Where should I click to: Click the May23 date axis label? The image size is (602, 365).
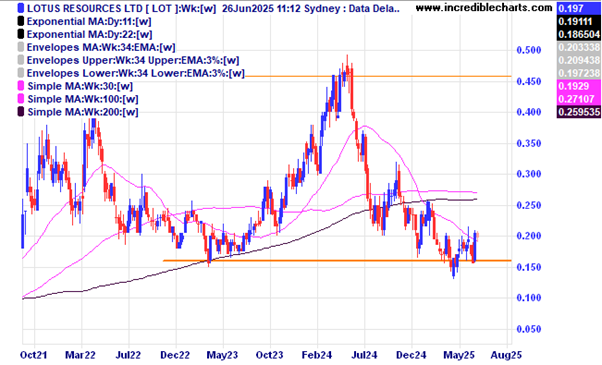click(x=223, y=355)
